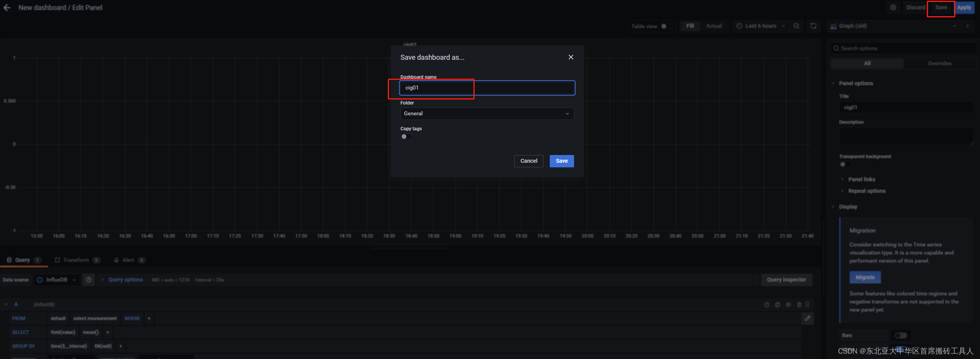This screenshot has width=980, height=359.
Task: Click data source help icon
Action: point(89,280)
